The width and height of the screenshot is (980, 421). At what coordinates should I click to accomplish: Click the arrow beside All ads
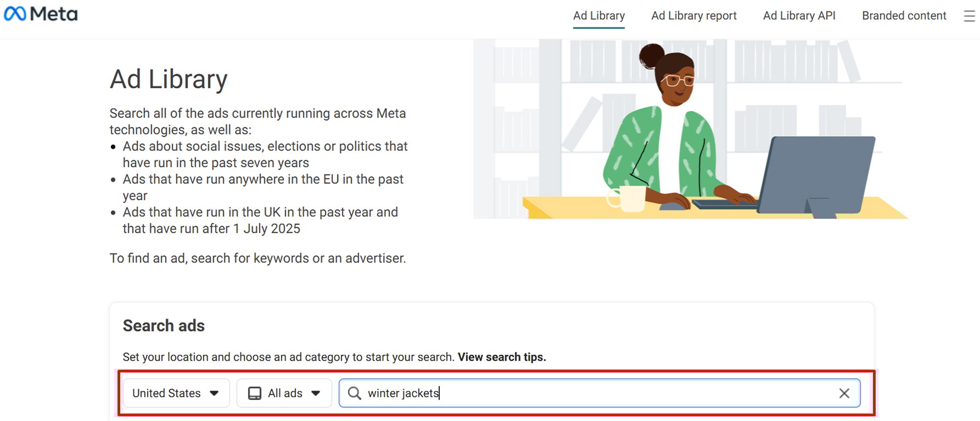(x=316, y=393)
